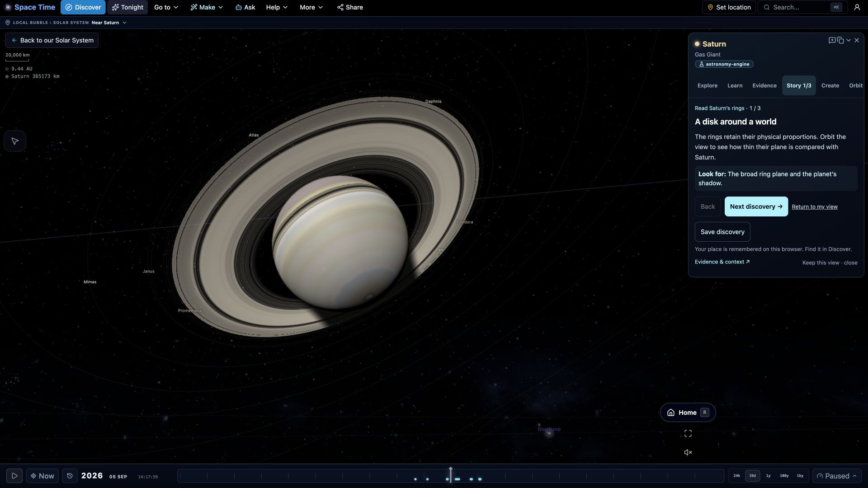
Task: Select the 24h time range
Action: pyautogui.click(x=736, y=476)
